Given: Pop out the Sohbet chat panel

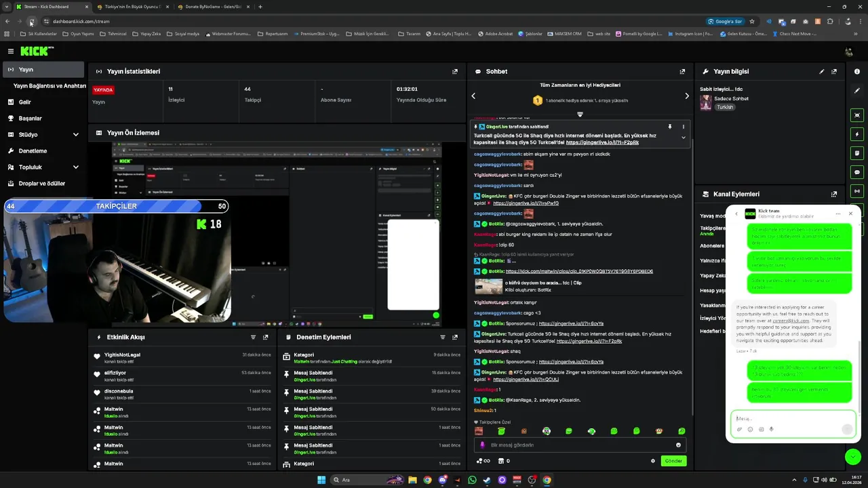Looking at the screenshot, I should (682, 71).
